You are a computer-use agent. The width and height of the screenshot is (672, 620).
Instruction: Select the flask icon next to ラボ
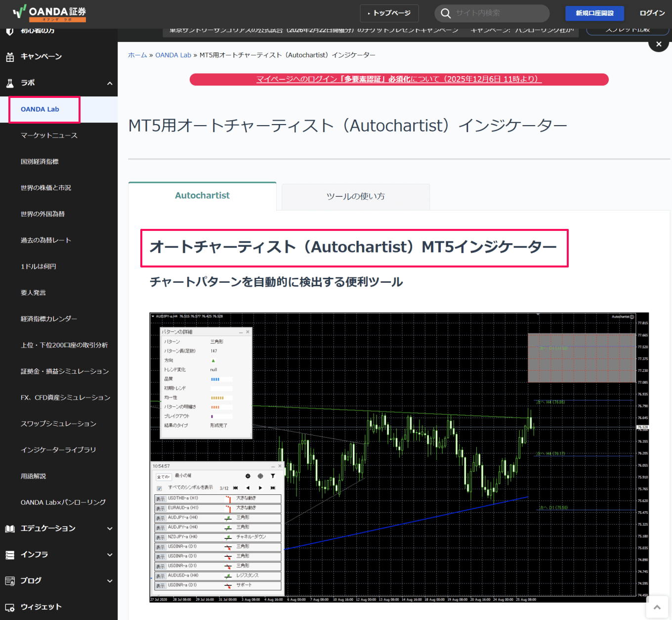pyautogui.click(x=10, y=83)
